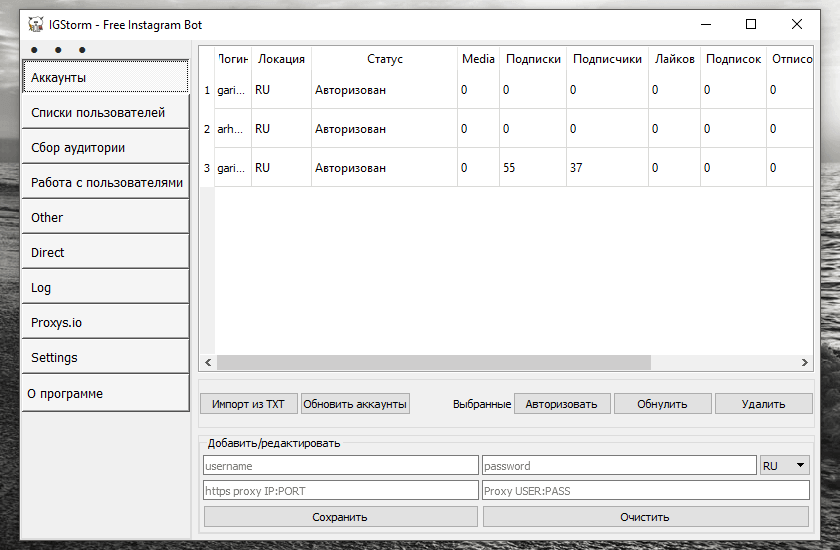Viewport: 840px width, 550px height.
Task: Open the RU location dropdown
Action: point(784,465)
